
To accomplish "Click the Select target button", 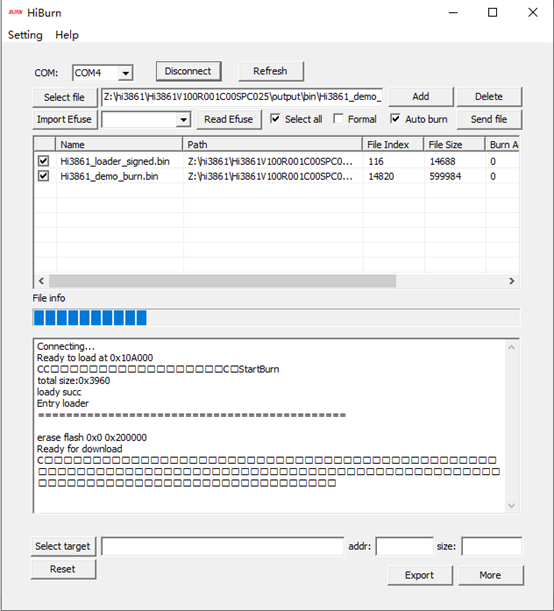I will click(x=63, y=546).
